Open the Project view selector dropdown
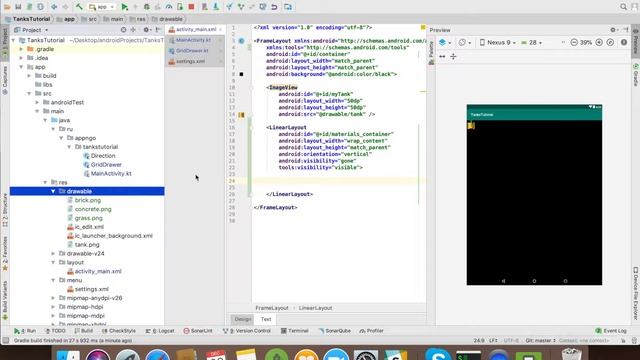640x360 pixels. pos(31,30)
